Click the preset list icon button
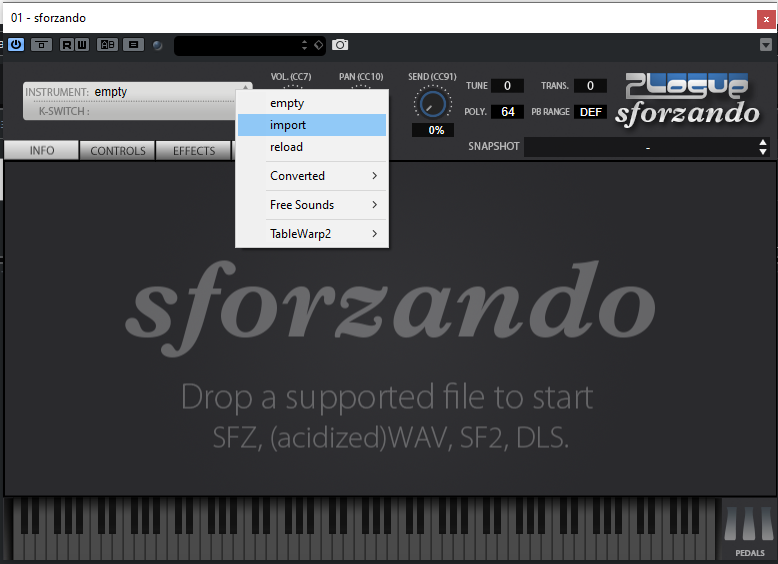This screenshot has height=564, width=778. tap(133, 45)
